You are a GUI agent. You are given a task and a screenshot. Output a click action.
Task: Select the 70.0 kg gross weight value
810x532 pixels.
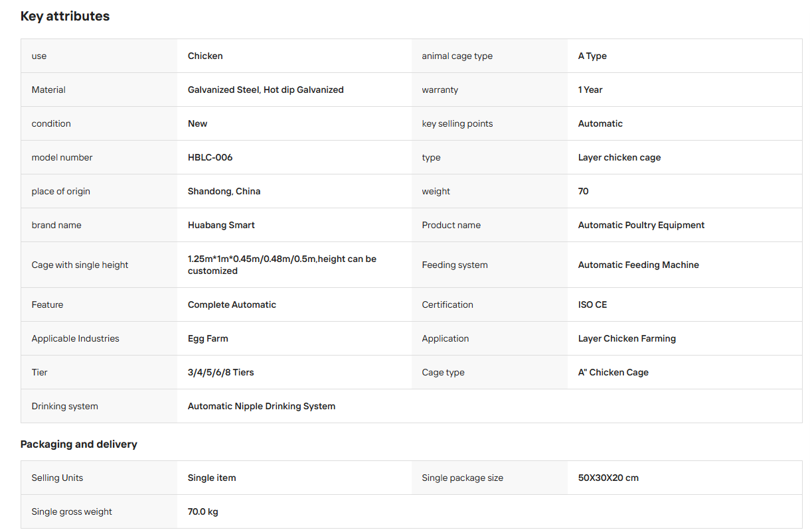coord(203,511)
